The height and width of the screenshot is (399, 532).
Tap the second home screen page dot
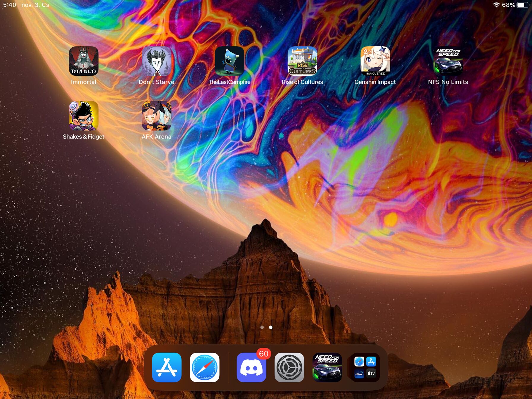(x=271, y=327)
